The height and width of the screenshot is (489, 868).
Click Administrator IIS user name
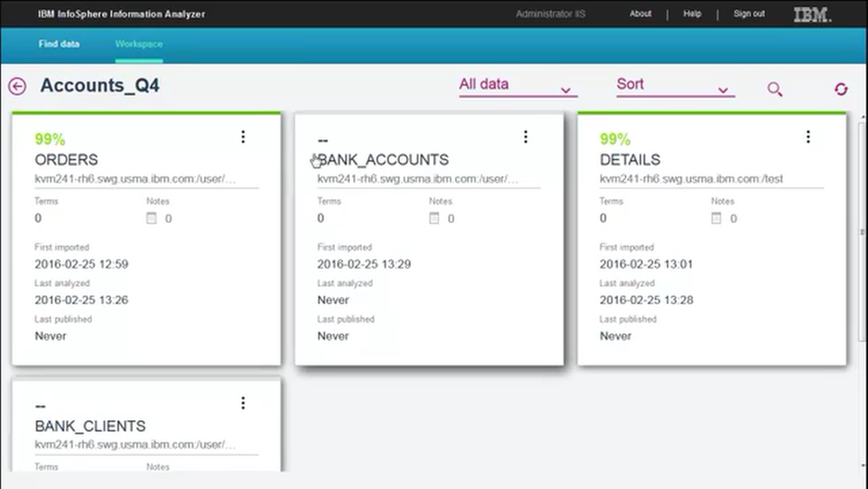coord(550,14)
